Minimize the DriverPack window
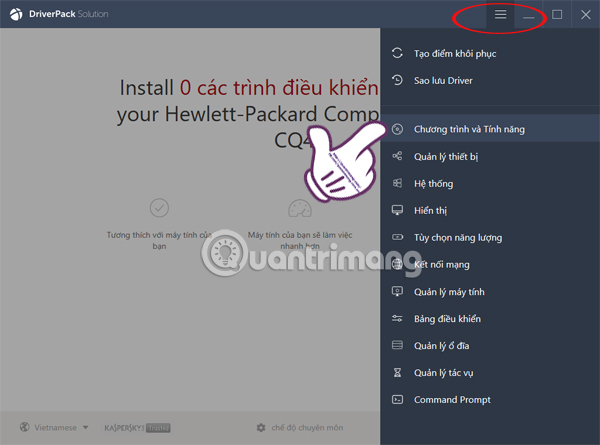Screen dimensions: 600x445 tap(528, 14)
